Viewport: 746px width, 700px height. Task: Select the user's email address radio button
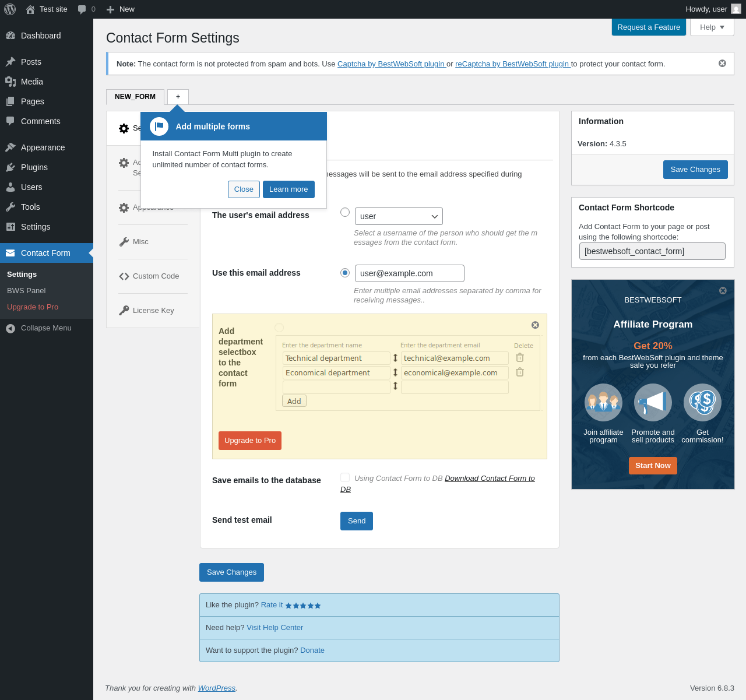(x=345, y=212)
